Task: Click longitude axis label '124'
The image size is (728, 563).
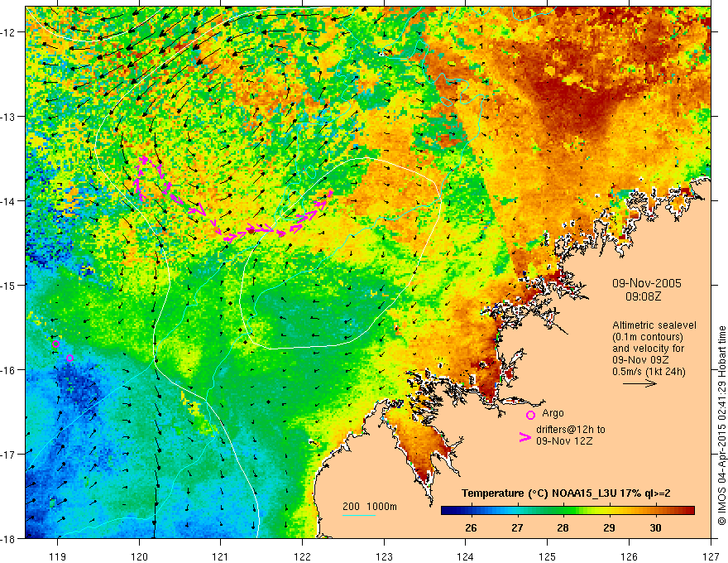Action: point(466,556)
